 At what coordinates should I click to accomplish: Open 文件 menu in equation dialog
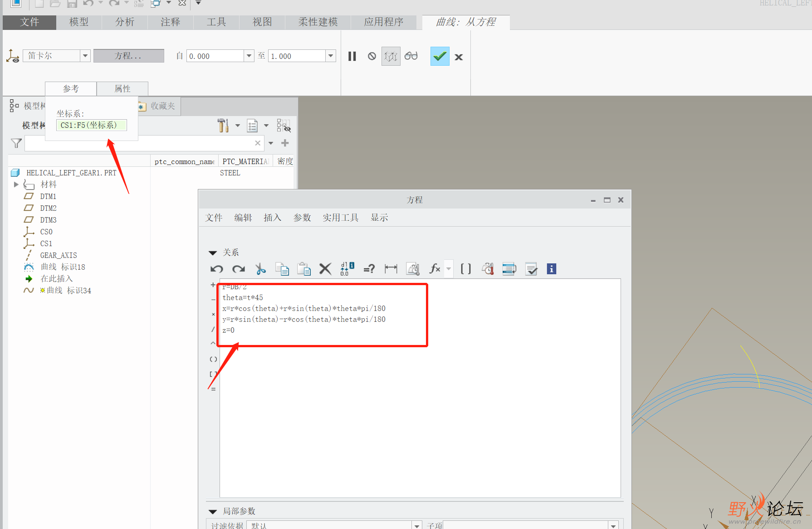(214, 218)
